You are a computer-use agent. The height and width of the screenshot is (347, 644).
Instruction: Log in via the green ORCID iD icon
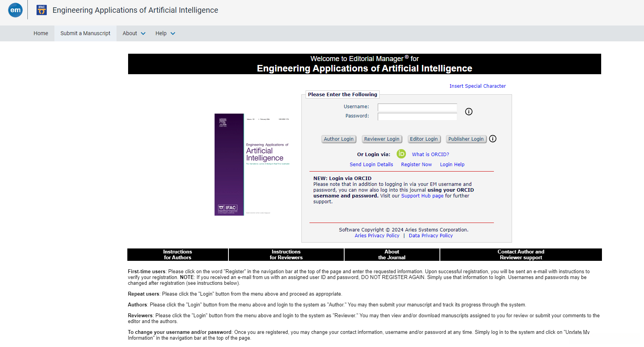tap(401, 154)
